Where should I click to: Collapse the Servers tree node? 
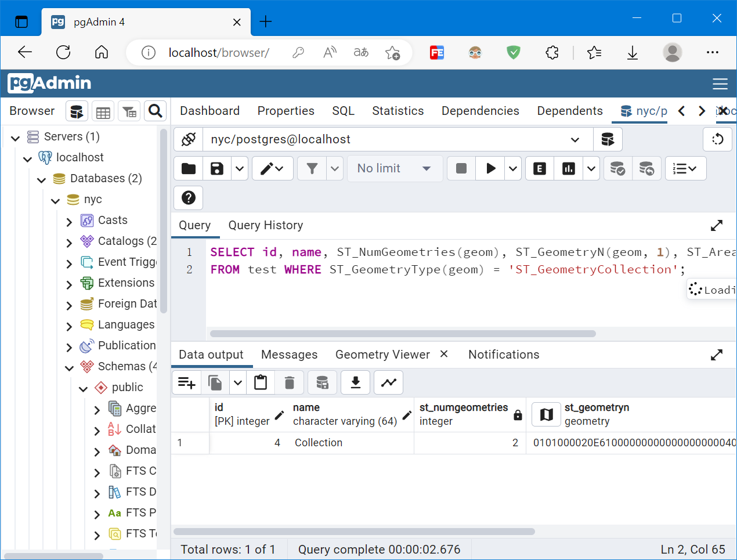coord(16,138)
